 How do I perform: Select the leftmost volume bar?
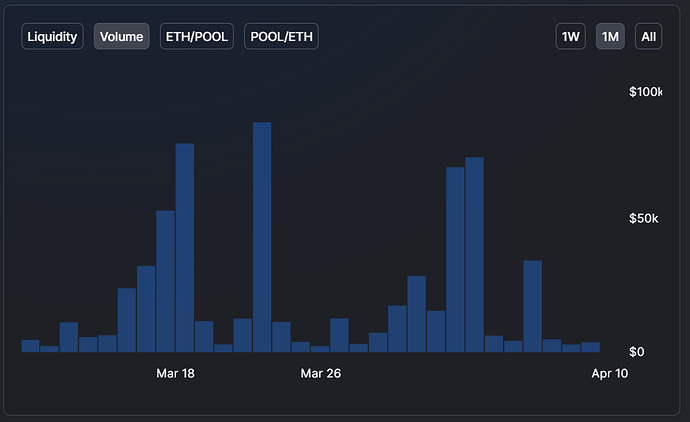coord(30,346)
